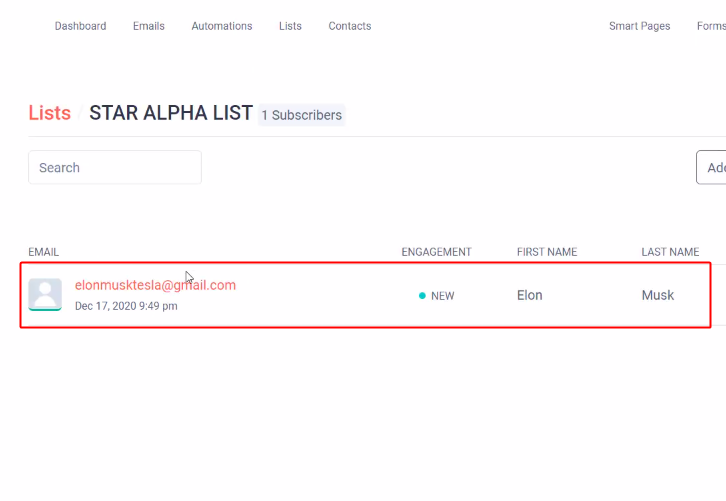Image resolution: width=726 pixels, height=501 pixels.
Task: Select the first name cell Elon
Action: coord(530,295)
